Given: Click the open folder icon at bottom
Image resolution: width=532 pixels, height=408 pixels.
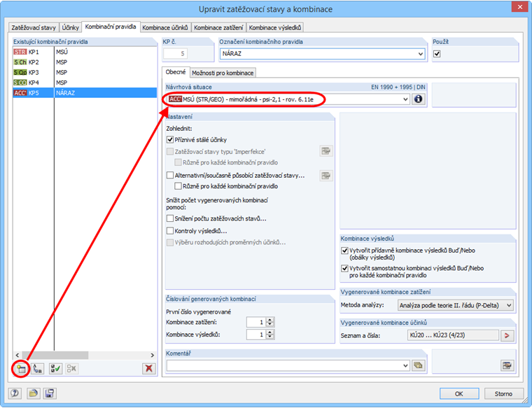Looking at the screenshot, I should coord(34,393).
